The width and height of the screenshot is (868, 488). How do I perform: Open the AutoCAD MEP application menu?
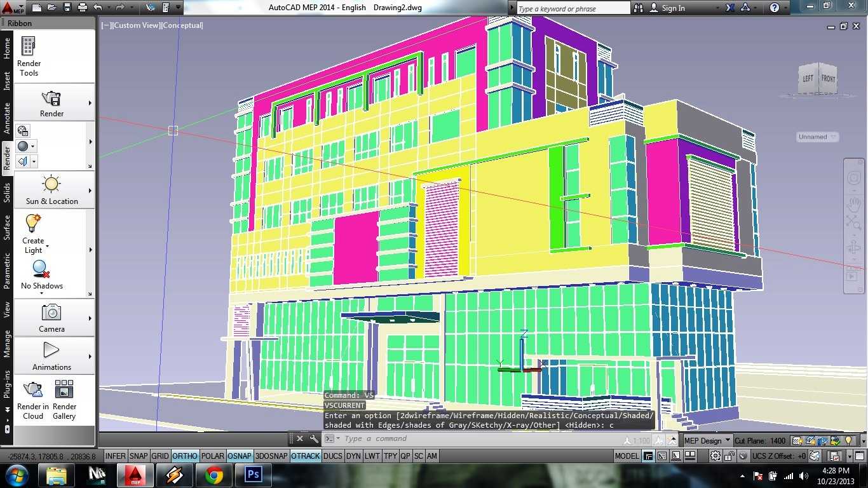coord(11,8)
